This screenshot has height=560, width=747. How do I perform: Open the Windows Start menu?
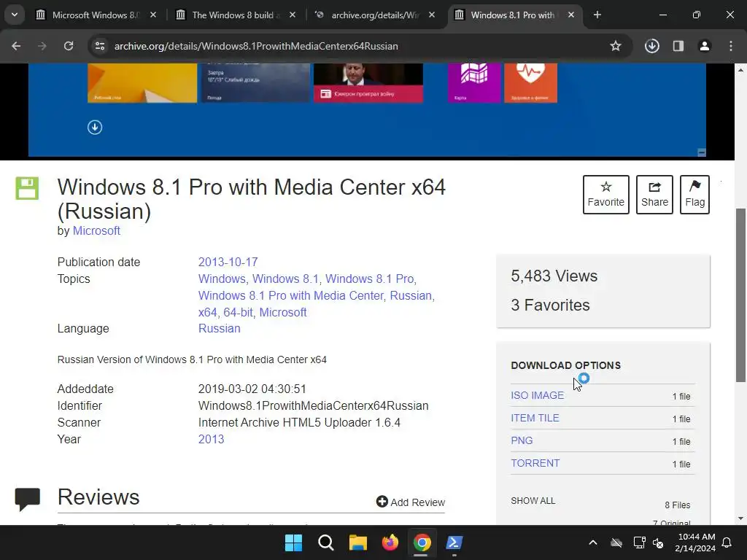[293, 542]
